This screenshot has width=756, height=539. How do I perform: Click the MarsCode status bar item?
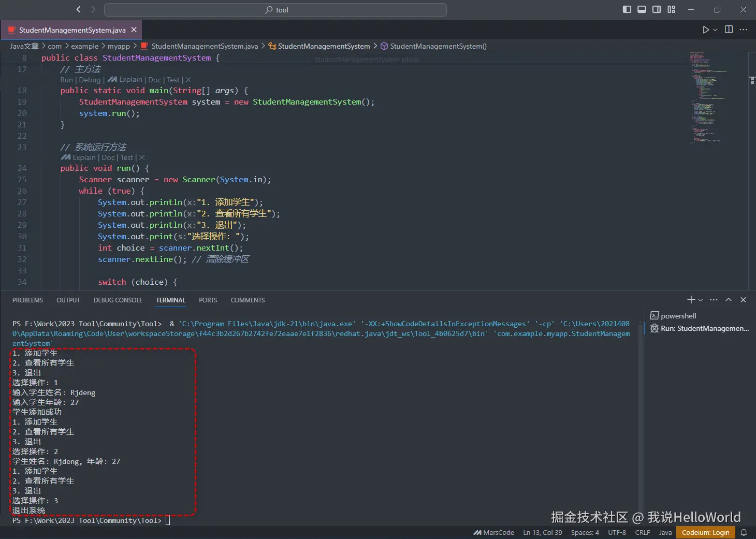click(x=493, y=533)
